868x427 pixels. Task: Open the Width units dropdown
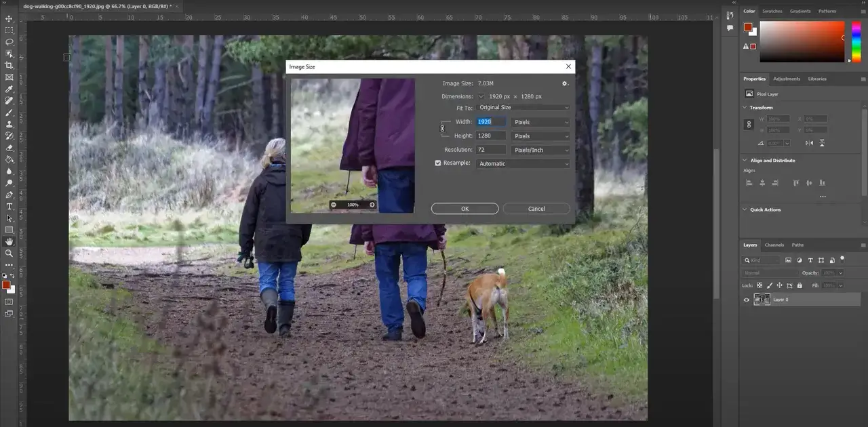[540, 122]
